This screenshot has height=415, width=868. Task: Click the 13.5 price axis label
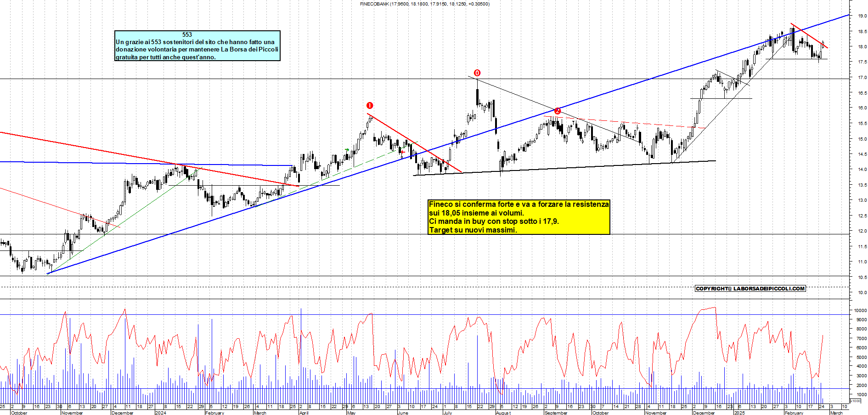[x=862, y=185]
